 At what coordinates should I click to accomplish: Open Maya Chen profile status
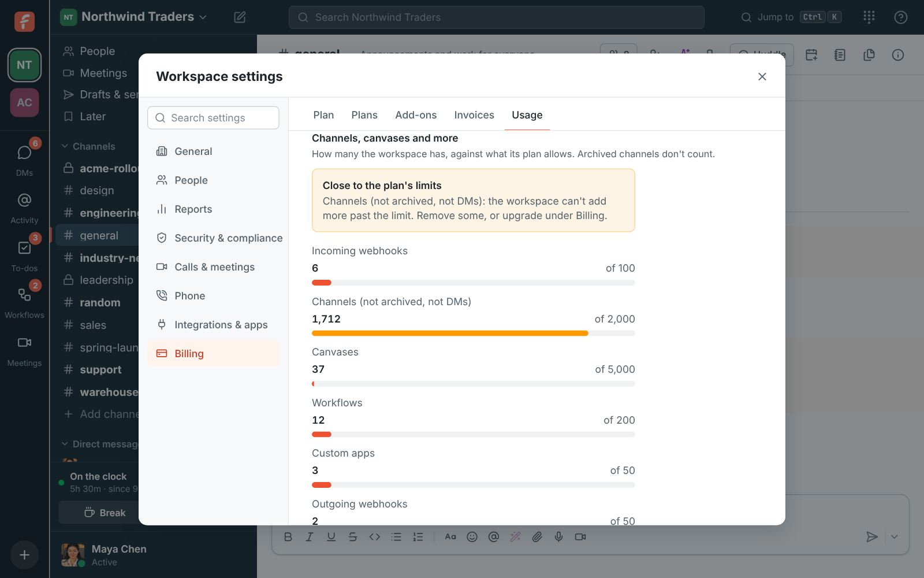[x=104, y=555]
